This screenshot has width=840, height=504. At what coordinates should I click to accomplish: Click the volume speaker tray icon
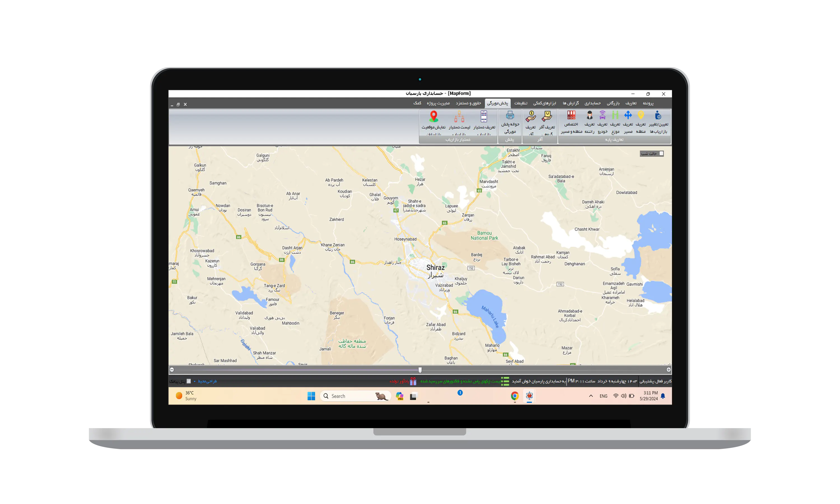[x=623, y=396]
